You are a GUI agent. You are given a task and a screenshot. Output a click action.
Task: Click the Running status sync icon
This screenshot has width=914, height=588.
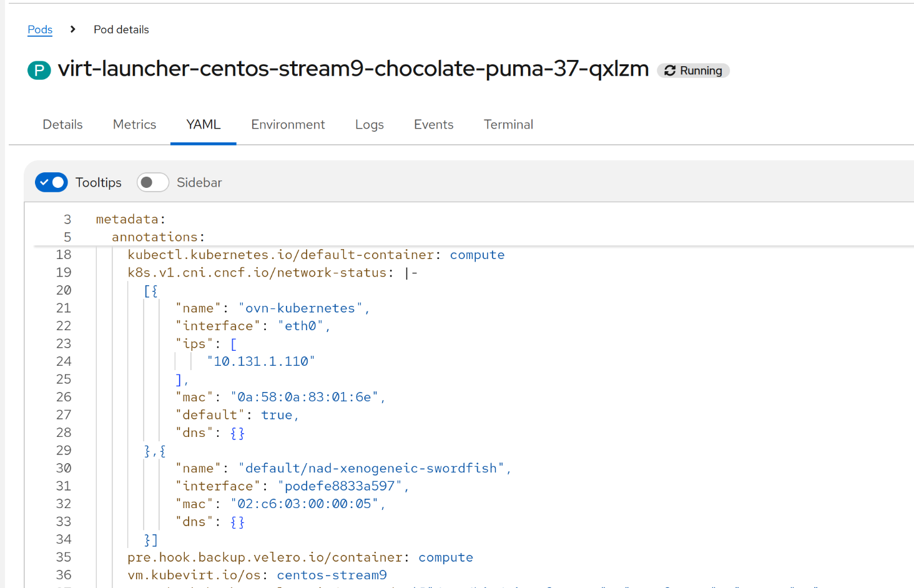[670, 71]
